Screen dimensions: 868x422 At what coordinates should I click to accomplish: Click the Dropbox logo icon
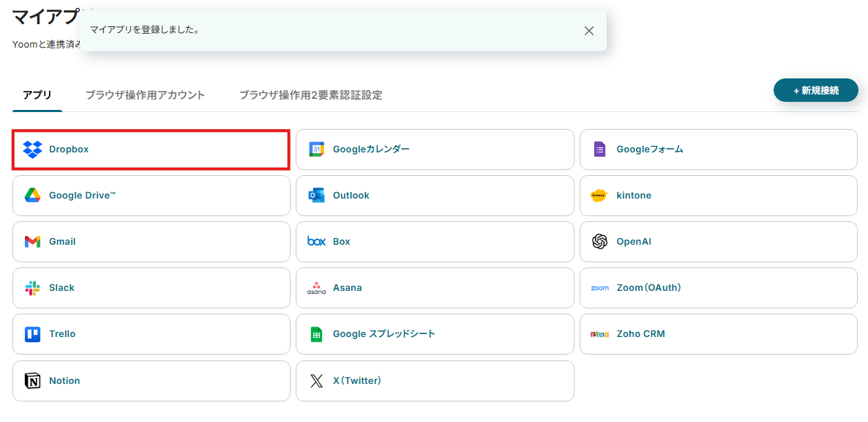click(x=32, y=149)
